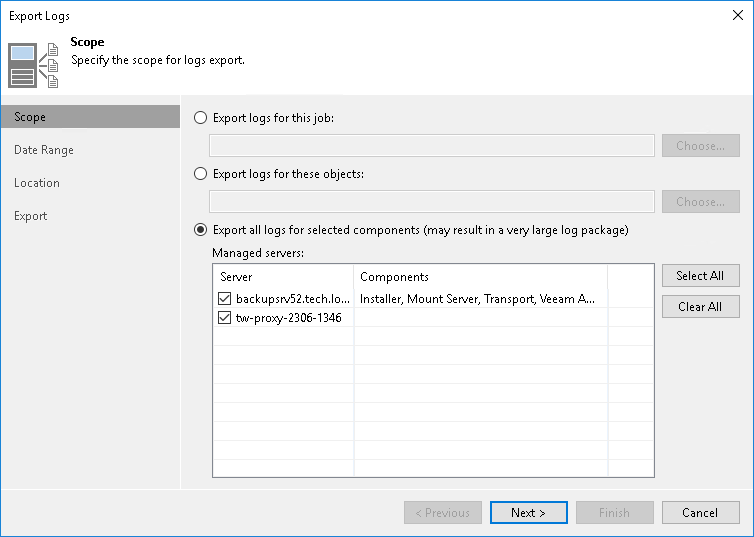The width and height of the screenshot is (754, 537).
Task: Click the Server column header
Action: tap(284, 277)
